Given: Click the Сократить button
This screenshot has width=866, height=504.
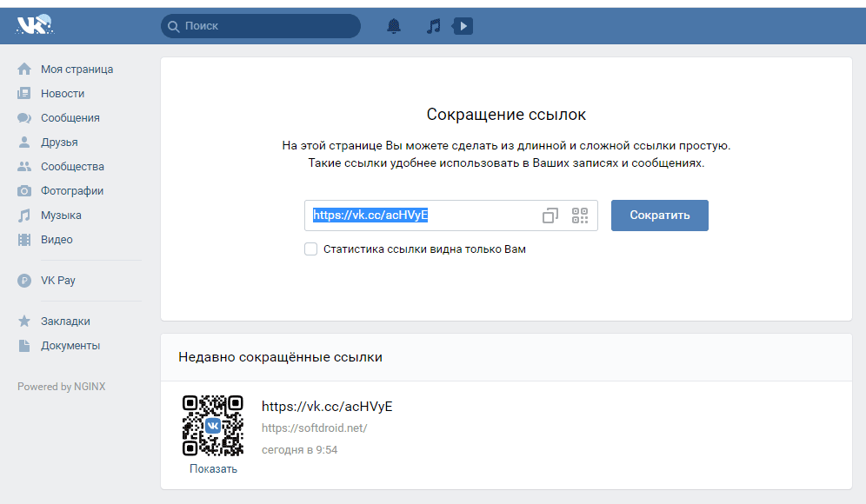Looking at the screenshot, I should click(659, 216).
